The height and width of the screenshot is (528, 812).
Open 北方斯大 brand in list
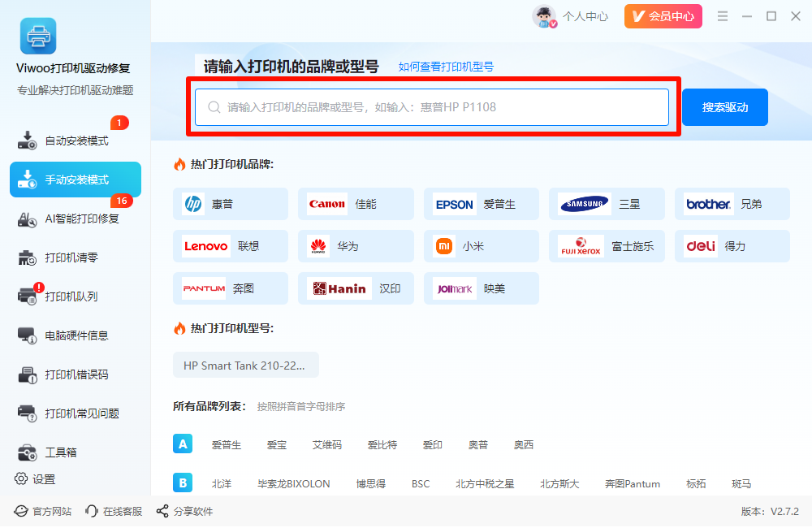point(559,483)
